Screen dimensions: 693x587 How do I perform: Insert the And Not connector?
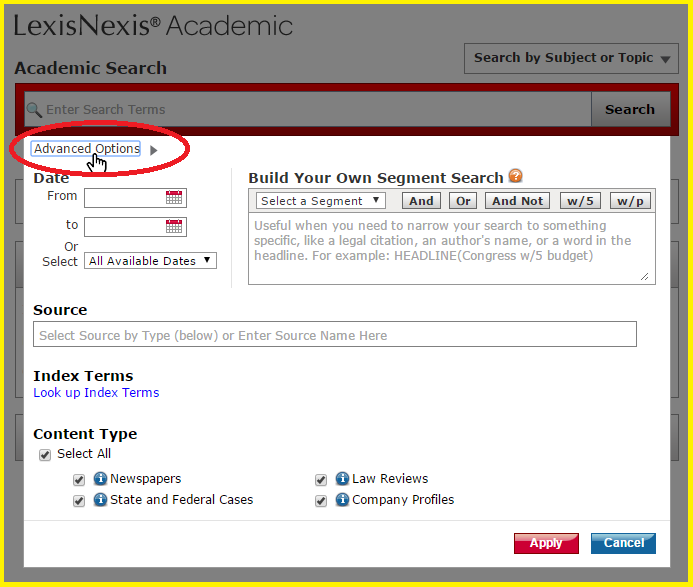coord(518,201)
